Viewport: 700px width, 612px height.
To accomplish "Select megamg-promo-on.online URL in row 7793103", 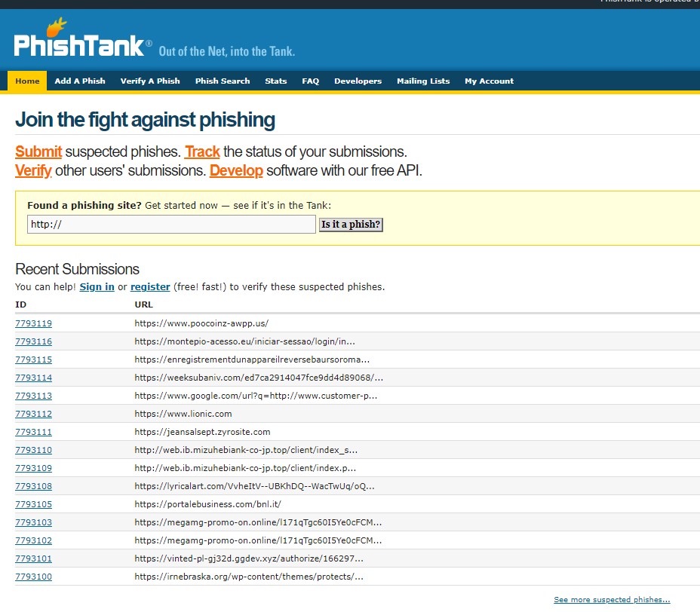I will click(x=258, y=522).
